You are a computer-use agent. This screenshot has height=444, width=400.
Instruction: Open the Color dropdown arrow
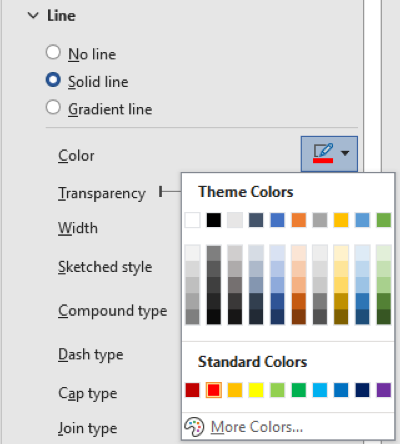[x=345, y=153]
